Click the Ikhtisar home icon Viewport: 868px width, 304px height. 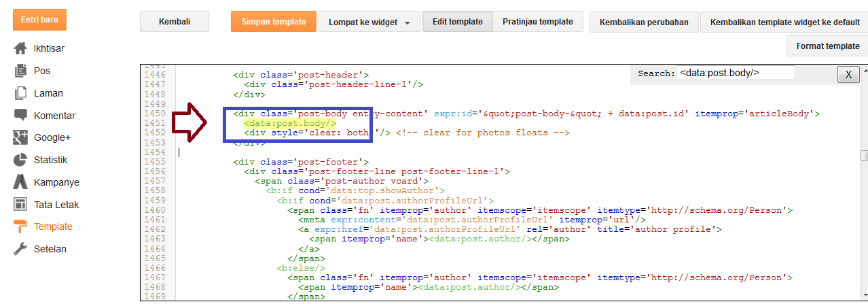[x=20, y=49]
